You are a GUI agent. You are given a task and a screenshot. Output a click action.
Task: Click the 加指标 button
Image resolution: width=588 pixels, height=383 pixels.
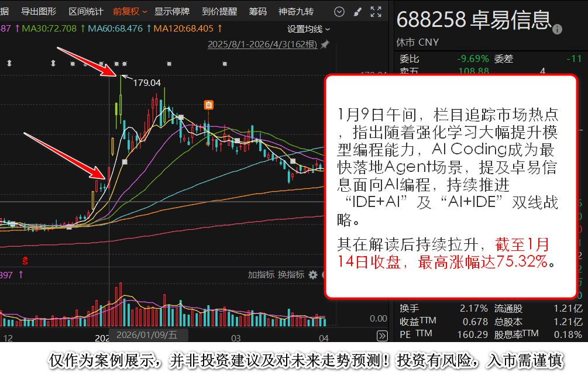(x=261, y=275)
